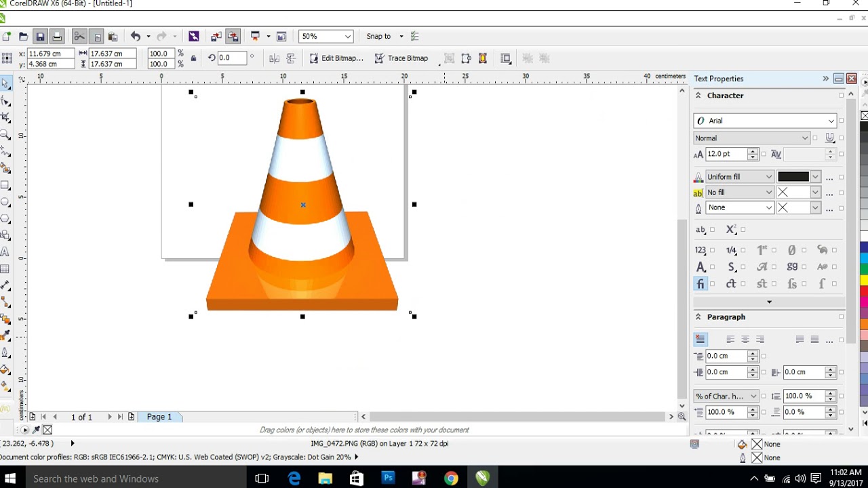Viewport: 868px width, 488px height.
Task: Collapse the Character section
Action: click(x=698, y=96)
